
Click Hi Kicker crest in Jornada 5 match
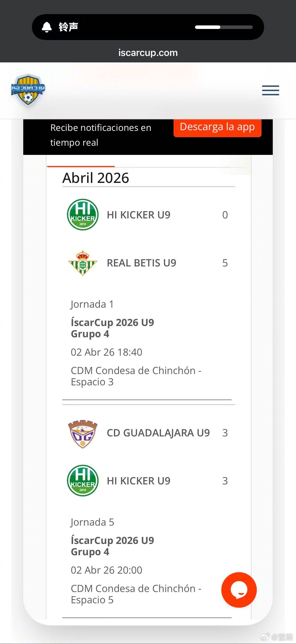83,480
